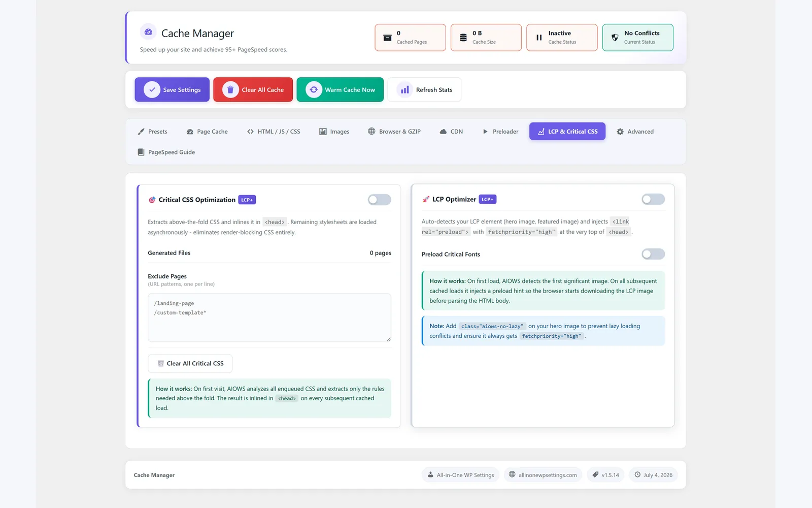Click the Inactive pause icon
This screenshot has height=508, width=812.
click(539, 38)
